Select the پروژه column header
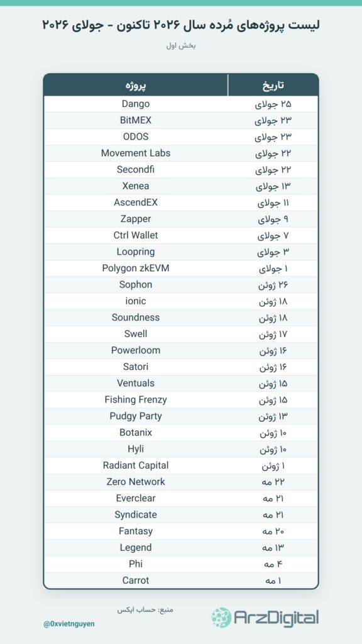This screenshot has height=644, width=362. coord(136,86)
